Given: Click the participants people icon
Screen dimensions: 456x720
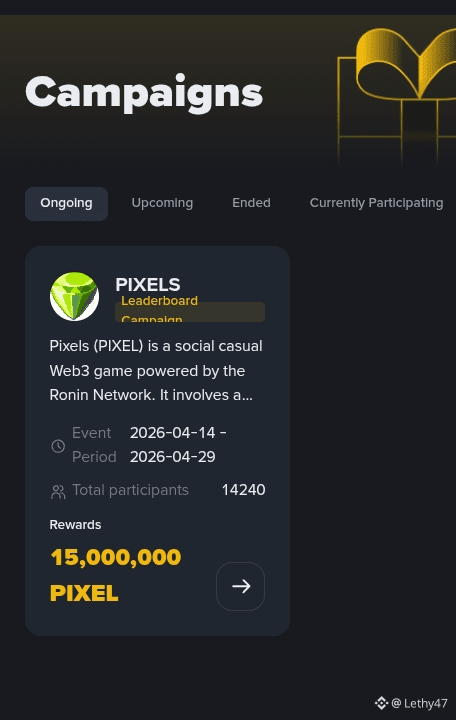Looking at the screenshot, I should point(58,492).
